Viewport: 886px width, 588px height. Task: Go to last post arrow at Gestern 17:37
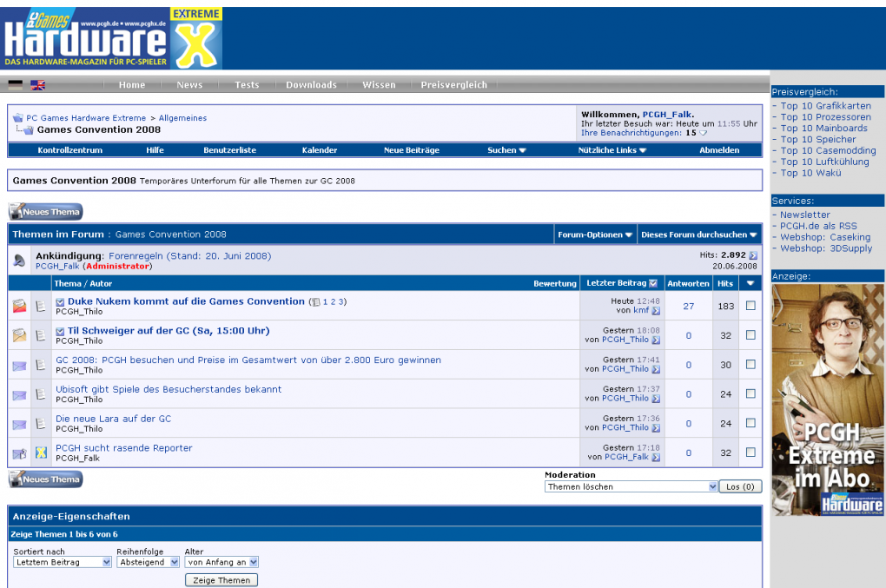pos(656,399)
